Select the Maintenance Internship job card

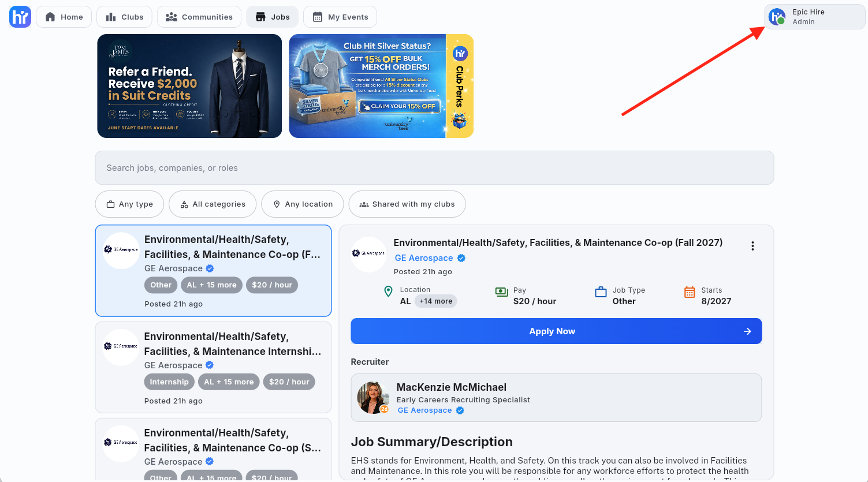[213, 367]
